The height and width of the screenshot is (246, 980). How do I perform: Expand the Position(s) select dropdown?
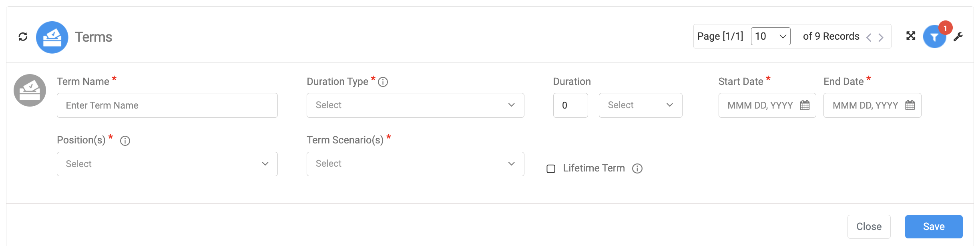click(x=167, y=164)
